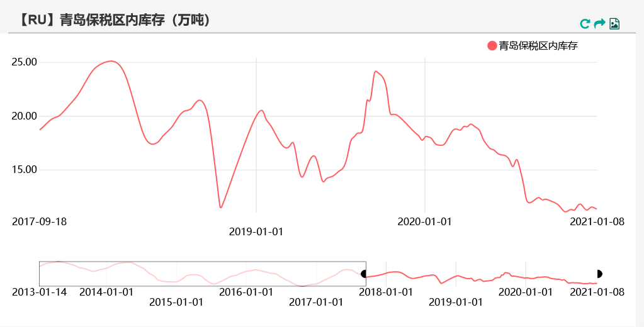
Task: Click the 2020-01-01 main chart axis label
Action: click(425, 221)
